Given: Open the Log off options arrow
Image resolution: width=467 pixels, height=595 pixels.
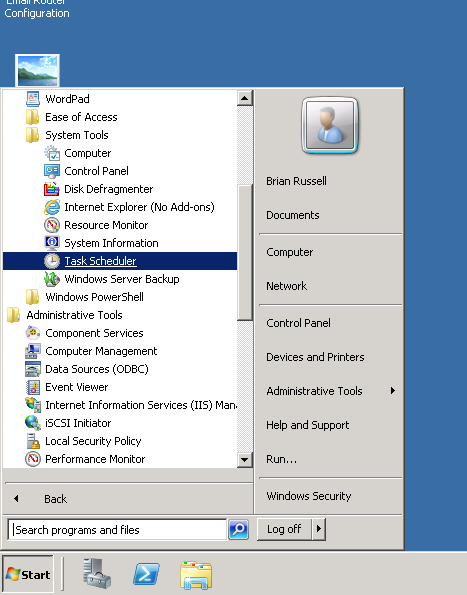Looking at the screenshot, I should coord(319,529).
